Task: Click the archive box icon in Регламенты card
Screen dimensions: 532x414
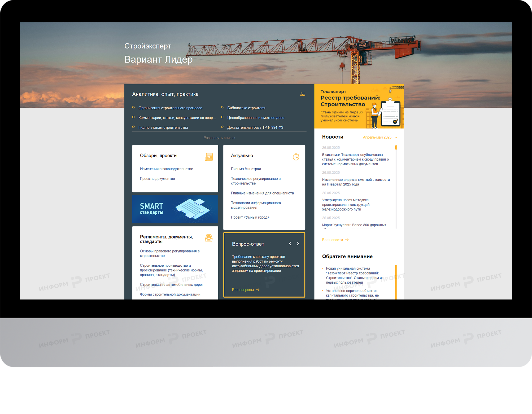Action: pos(209,238)
